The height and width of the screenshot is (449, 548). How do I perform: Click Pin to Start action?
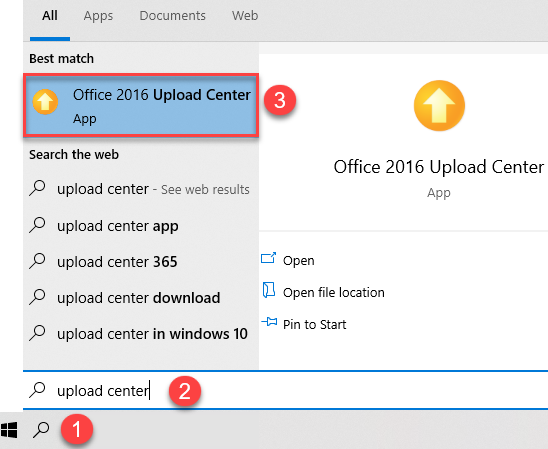315,325
